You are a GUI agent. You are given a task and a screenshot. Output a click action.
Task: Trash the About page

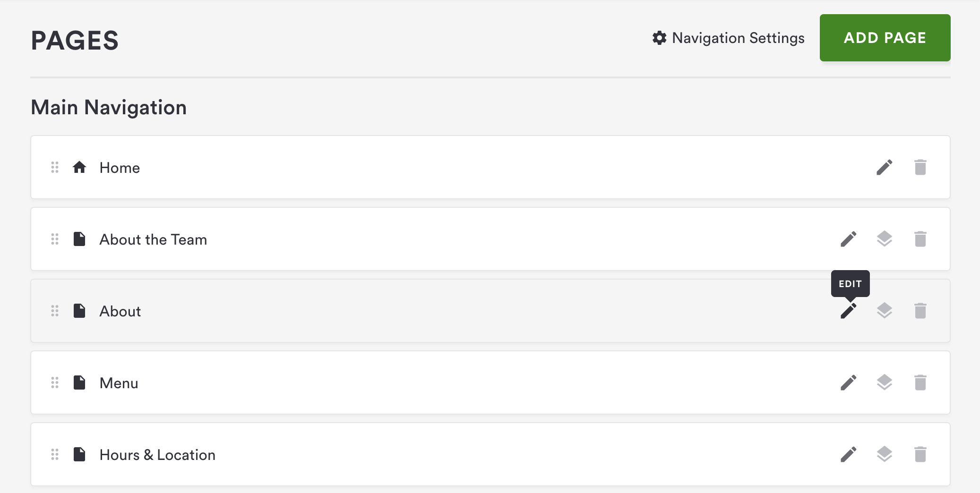tap(920, 311)
